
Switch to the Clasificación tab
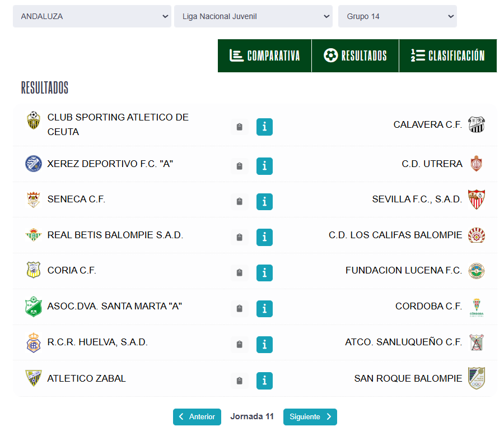pyautogui.click(x=448, y=55)
